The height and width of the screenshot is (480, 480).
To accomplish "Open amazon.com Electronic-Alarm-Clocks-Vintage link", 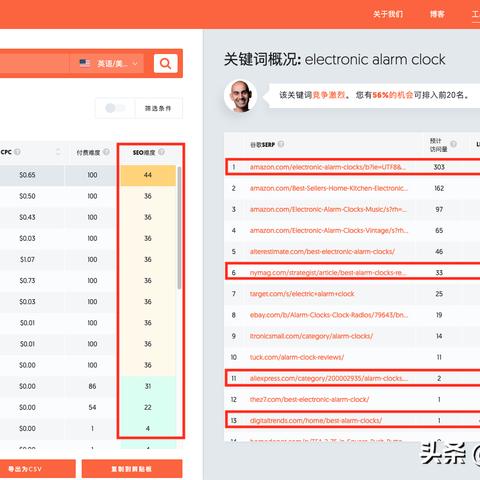I will (x=329, y=230).
